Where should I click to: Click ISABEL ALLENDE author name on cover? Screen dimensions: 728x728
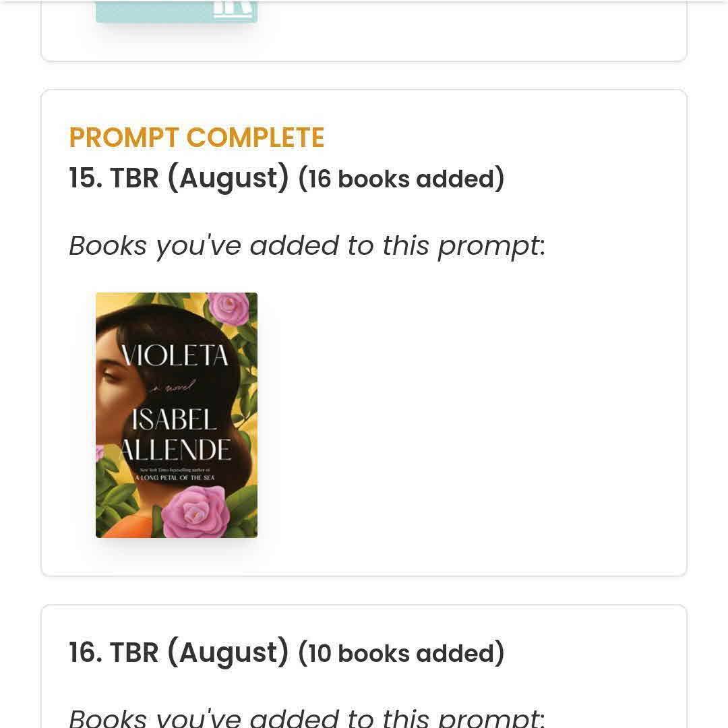pyautogui.click(x=177, y=435)
